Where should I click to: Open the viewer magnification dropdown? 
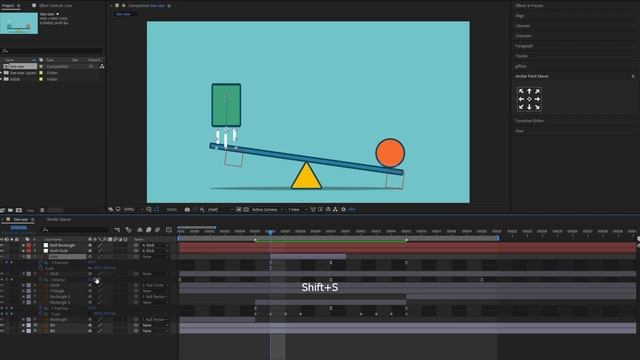pyautogui.click(x=133, y=209)
